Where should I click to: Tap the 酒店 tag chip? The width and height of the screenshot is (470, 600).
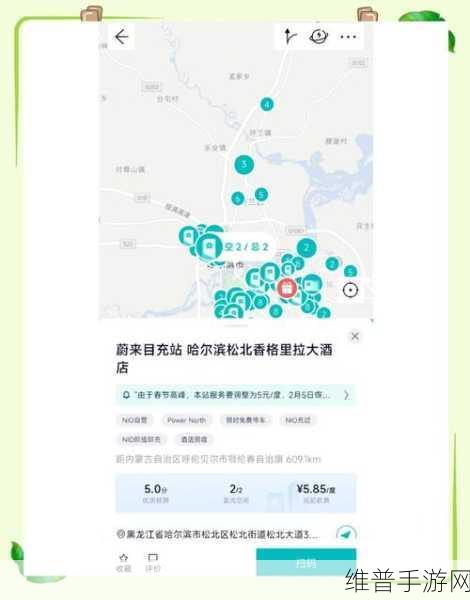194,439
